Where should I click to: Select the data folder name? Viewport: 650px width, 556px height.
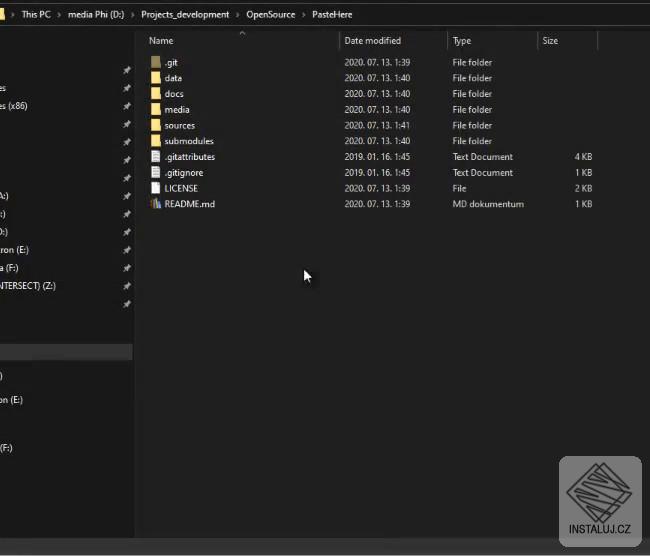[173, 78]
